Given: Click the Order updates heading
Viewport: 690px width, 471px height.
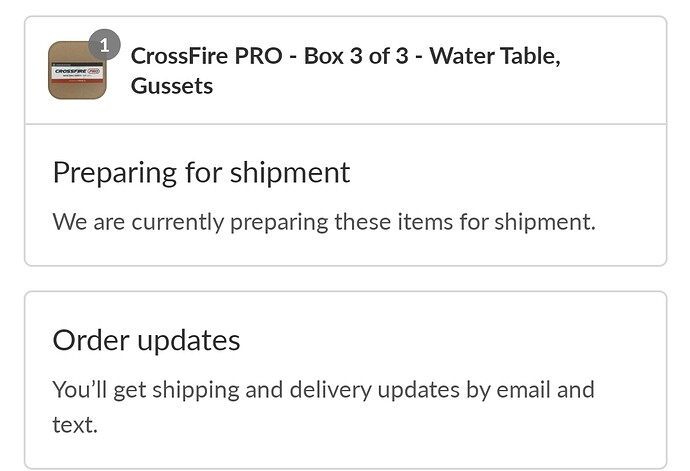Looking at the screenshot, I should click(x=146, y=340).
